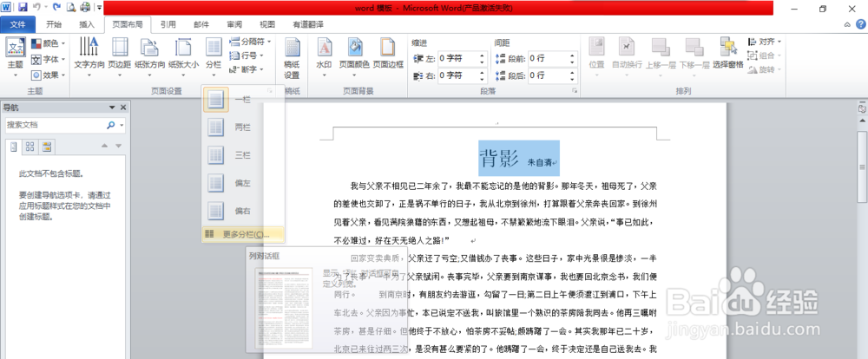Click the 水印 (Watermark) button
The image size is (868, 359).
tap(324, 57)
